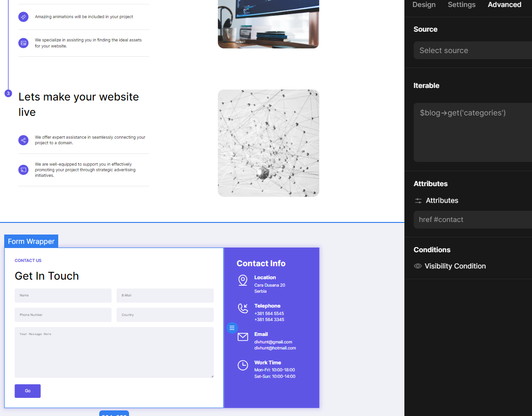Click the image assets icon

coord(23,43)
